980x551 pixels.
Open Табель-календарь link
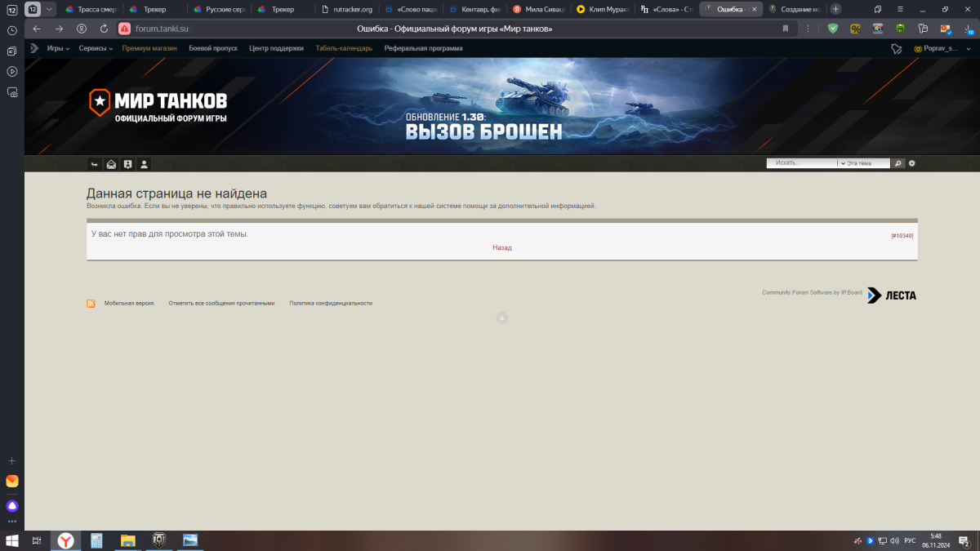pyautogui.click(x=344, y=48)
